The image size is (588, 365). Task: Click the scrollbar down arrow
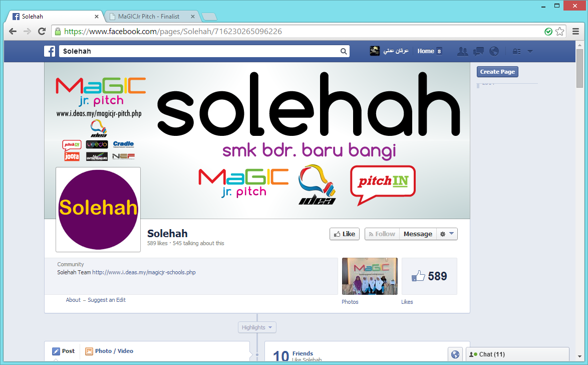[580, 356]
